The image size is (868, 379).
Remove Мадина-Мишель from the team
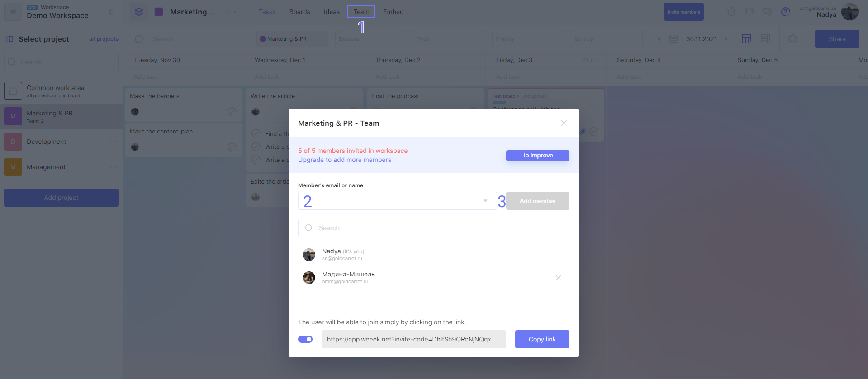pos(558,278)
